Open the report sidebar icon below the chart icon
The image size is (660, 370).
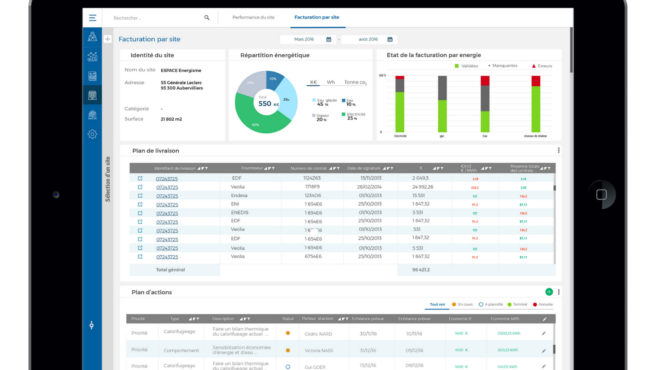tap(92, 76)
